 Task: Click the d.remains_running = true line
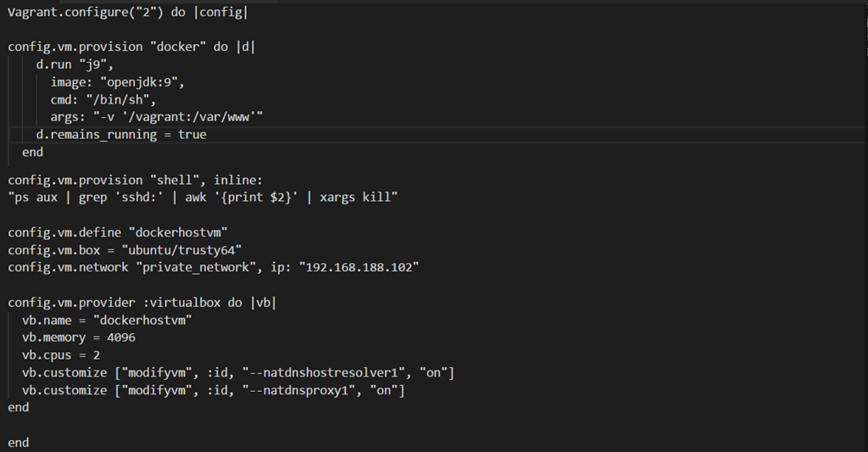[120, 135]
